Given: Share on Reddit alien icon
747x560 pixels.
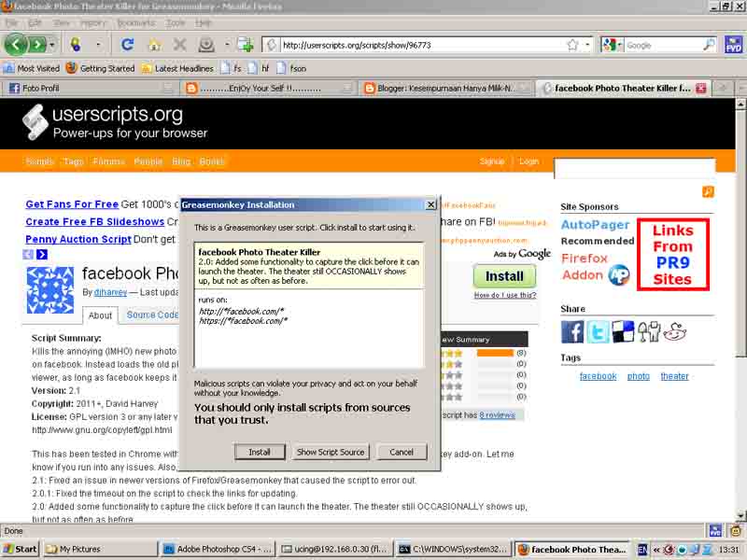Looking at the screenshot, I should point(675,331).
